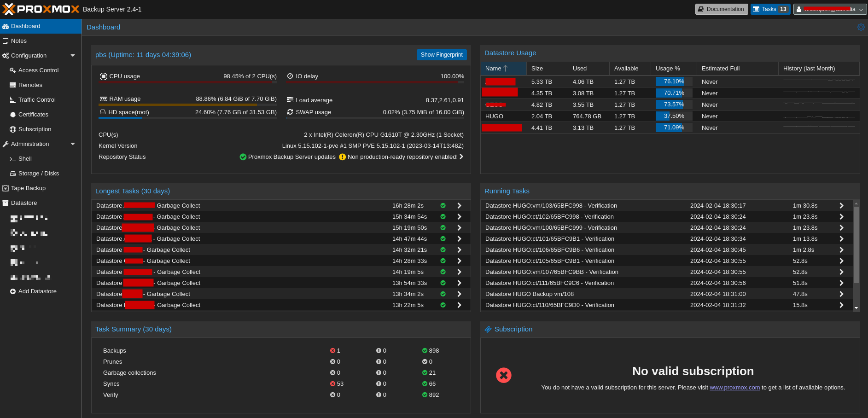
Task: Click the IO delay clock icon
Action: click(x=290, y=76)
